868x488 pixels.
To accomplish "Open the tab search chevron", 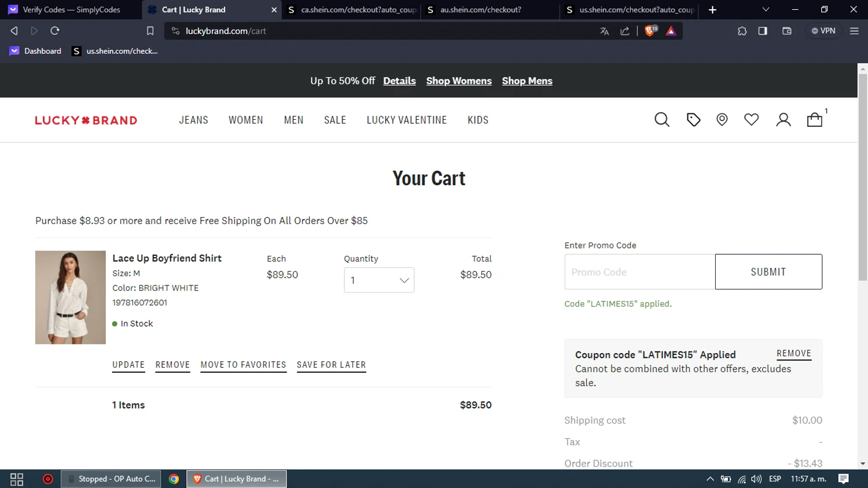I will 766,10.
